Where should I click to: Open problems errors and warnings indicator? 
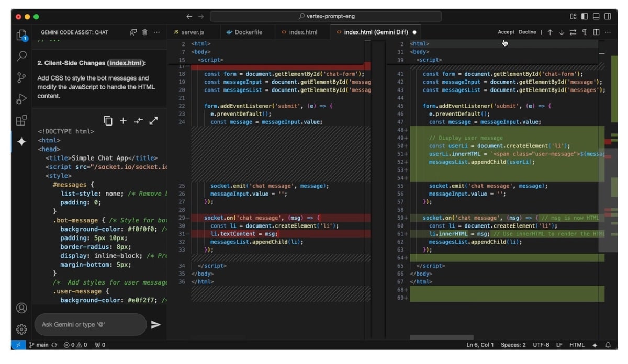[x=75, y=345]
